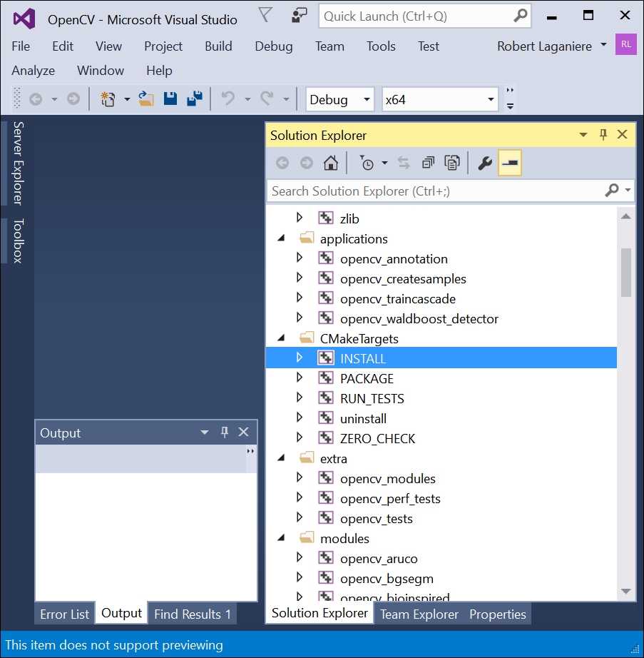Open Output panel window options dropdown

[x=205, y=432]
